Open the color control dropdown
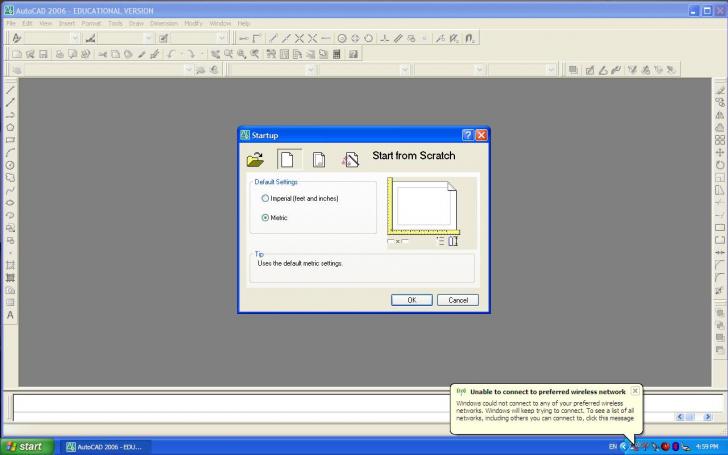 pyautogui.click(x=311, y=70)
